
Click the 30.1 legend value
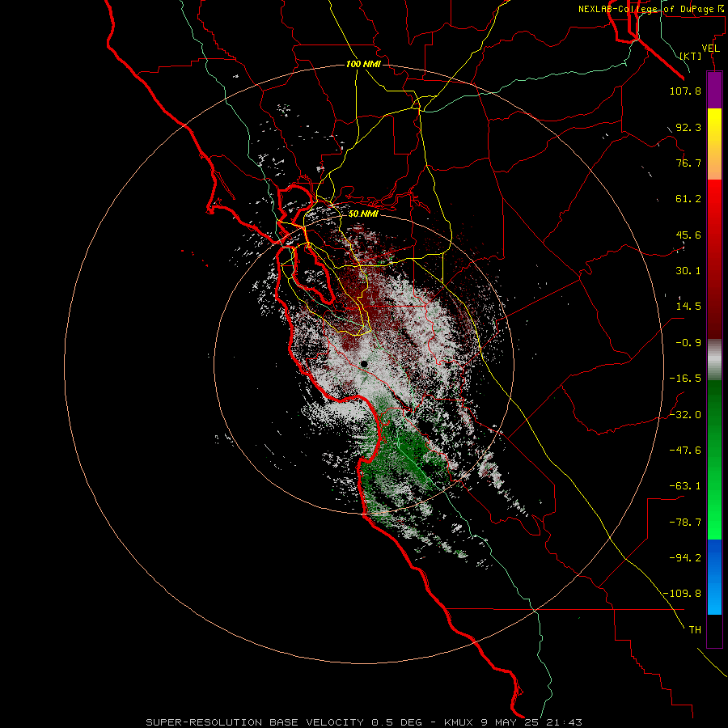pos(688,271)
